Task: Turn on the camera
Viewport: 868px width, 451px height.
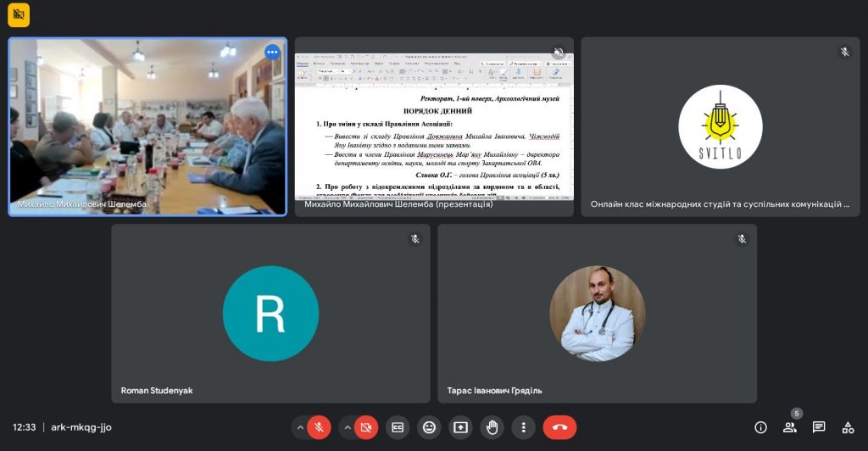Action: [366, 427]
